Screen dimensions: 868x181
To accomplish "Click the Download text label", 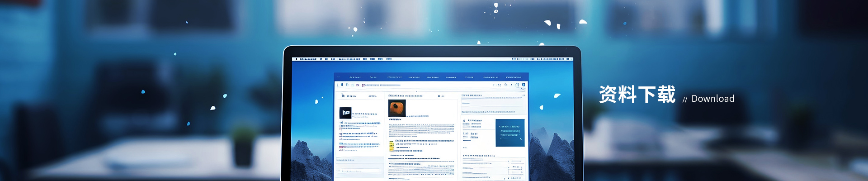I will 712,99.
